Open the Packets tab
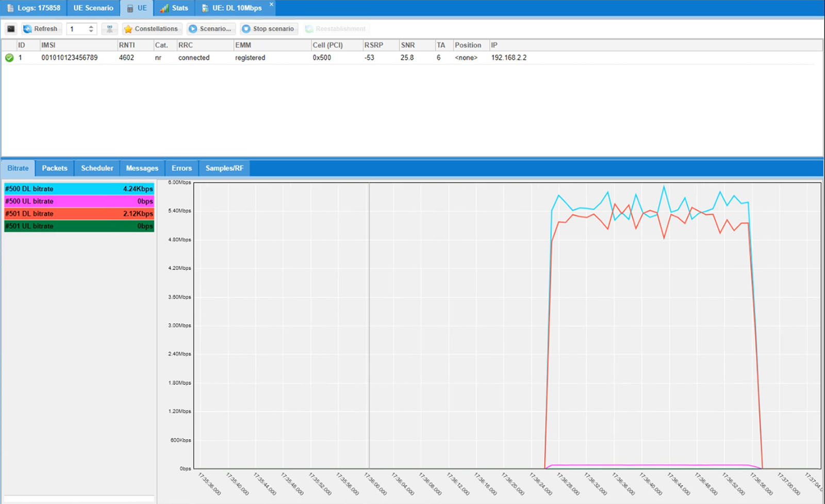This screenshot has width=825, height=504. [x=55, y=168]
